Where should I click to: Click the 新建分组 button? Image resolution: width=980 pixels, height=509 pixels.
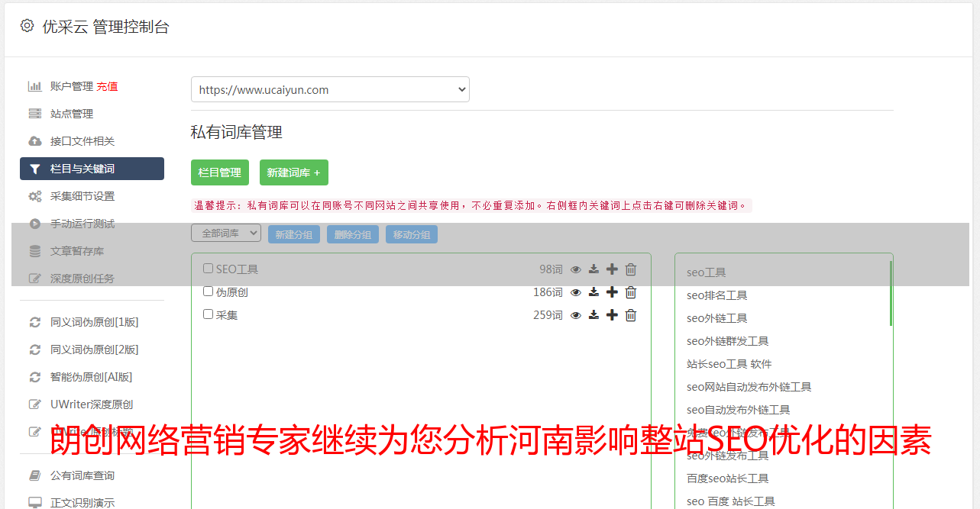pos(294,234)
